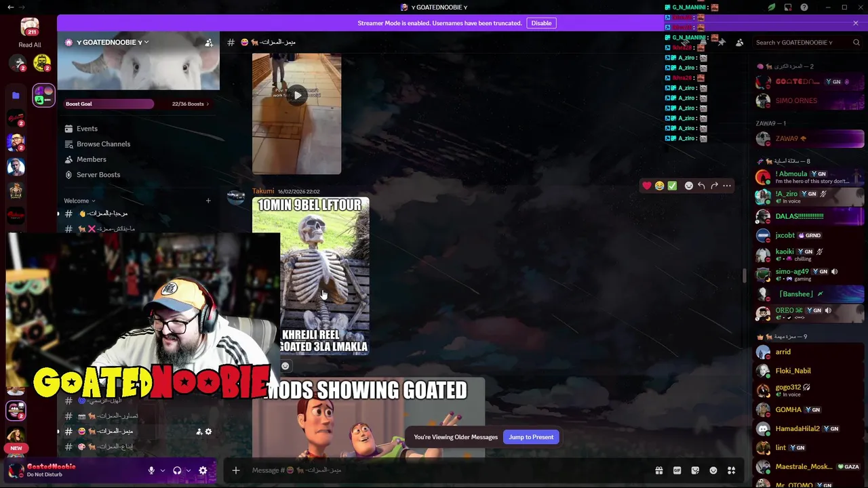Open the server folder icon
868x488 pixels.
coord(16,96)
